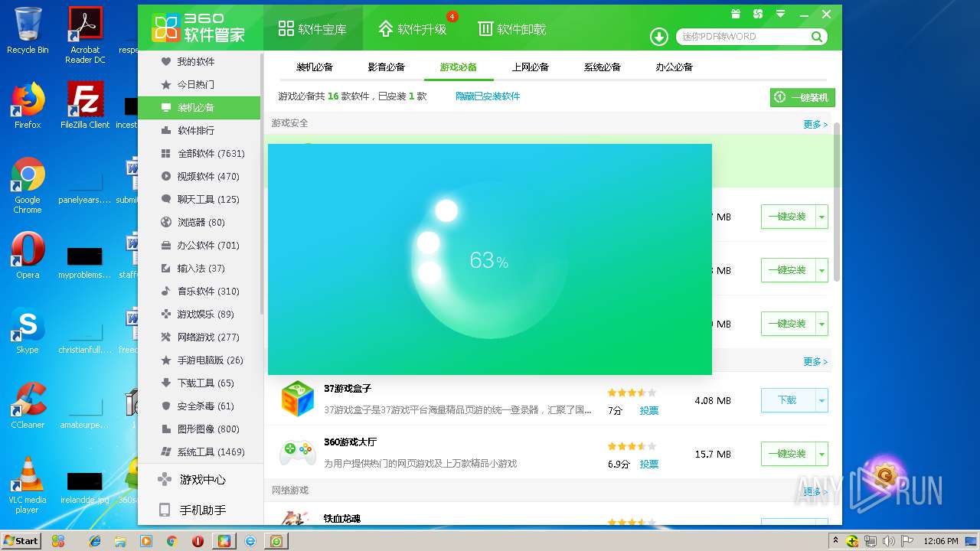The width and height of the screenshot is (980, 551).
Task: Select 软件排行 in the sidebar
Action: click(199, 130)
